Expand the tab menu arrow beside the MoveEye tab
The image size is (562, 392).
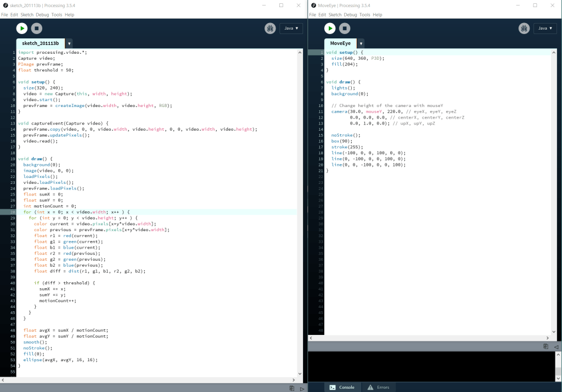coord(361,43)
